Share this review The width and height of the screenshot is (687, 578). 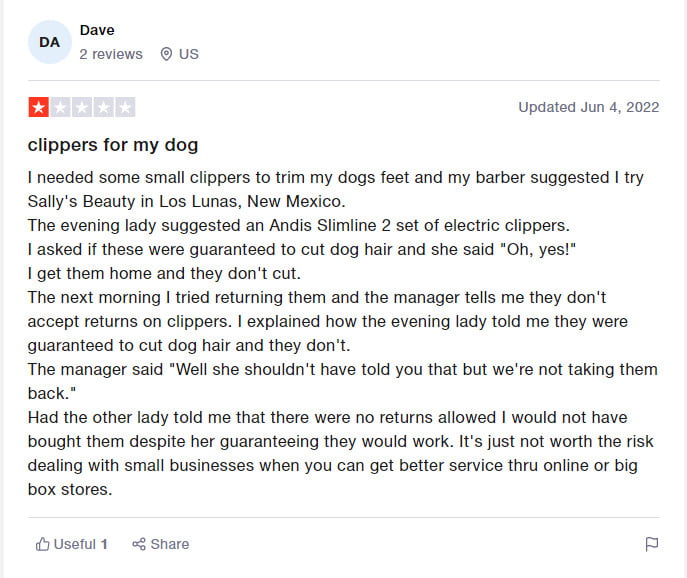point(161,544)
